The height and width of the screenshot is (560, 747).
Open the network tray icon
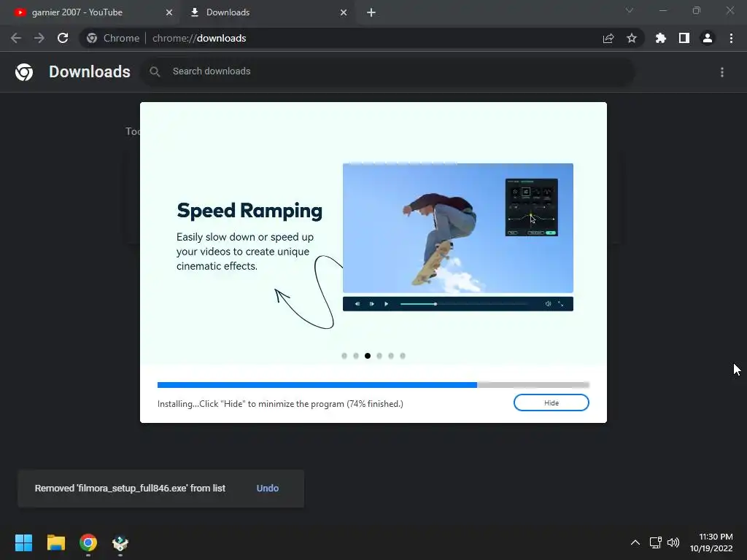(656, 542)
